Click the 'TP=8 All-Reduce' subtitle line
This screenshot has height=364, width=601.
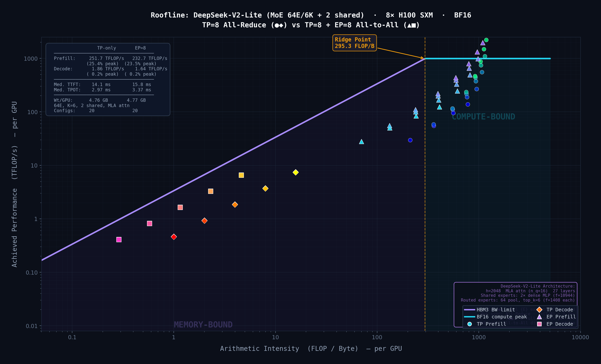pos(311,25)
